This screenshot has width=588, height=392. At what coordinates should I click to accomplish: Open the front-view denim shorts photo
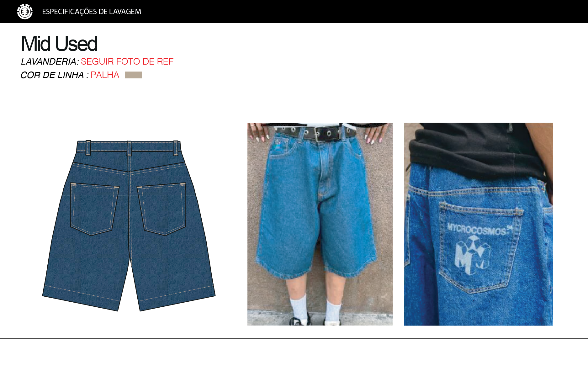(x=320, y=224)
